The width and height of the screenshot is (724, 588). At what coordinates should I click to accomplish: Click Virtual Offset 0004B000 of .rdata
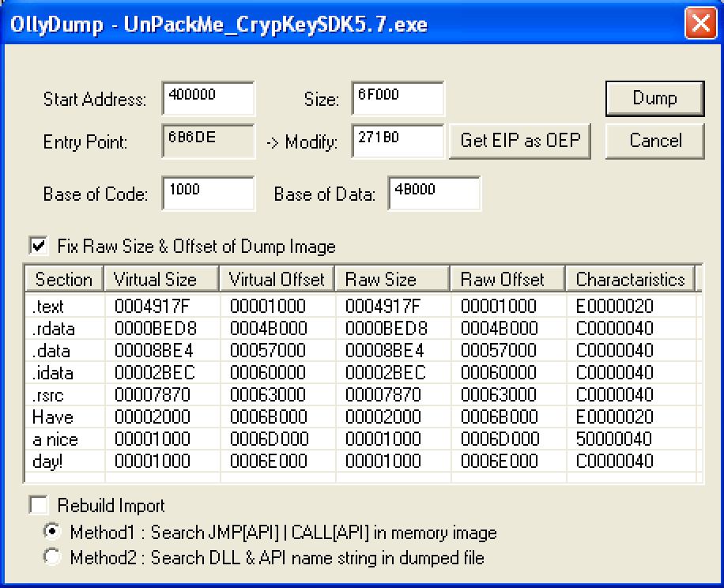tap(268, 328)
